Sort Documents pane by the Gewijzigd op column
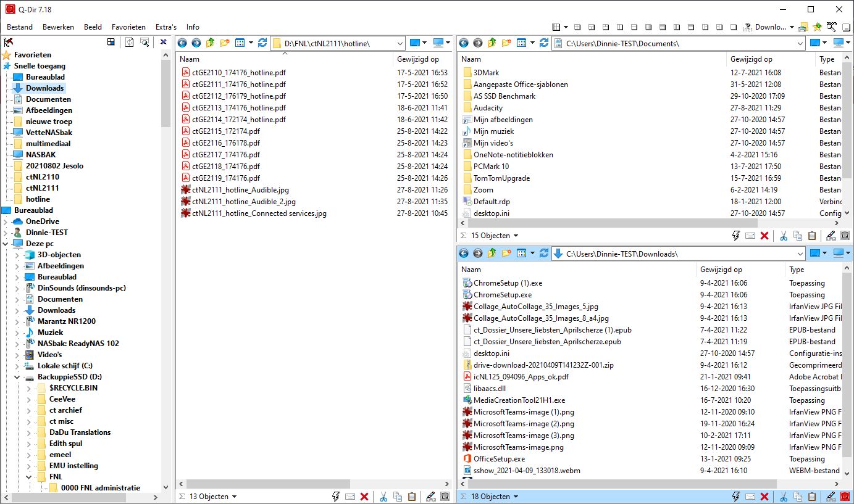854x504 pixels. tap(751, 59)
